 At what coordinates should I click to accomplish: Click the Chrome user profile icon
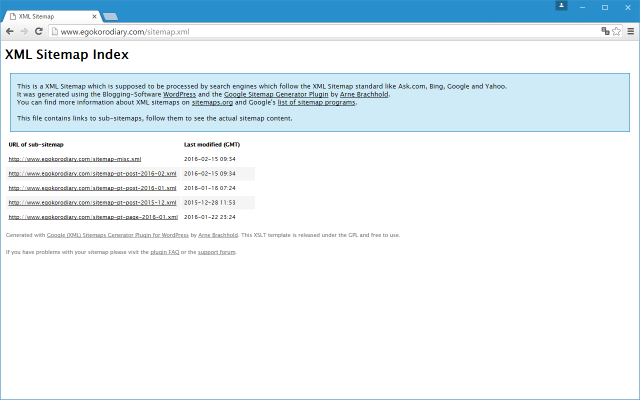coord(562,6)
